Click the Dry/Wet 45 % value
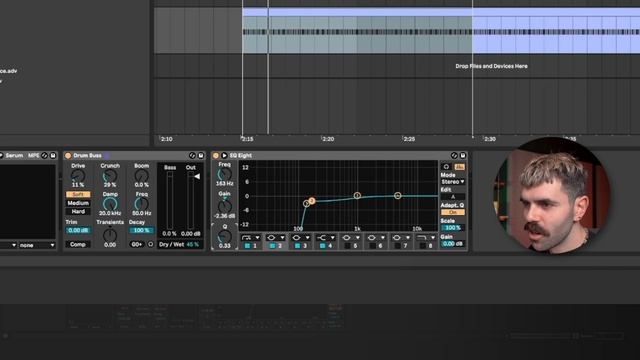This screenshot has width=640, height=360. click(193, 244)
